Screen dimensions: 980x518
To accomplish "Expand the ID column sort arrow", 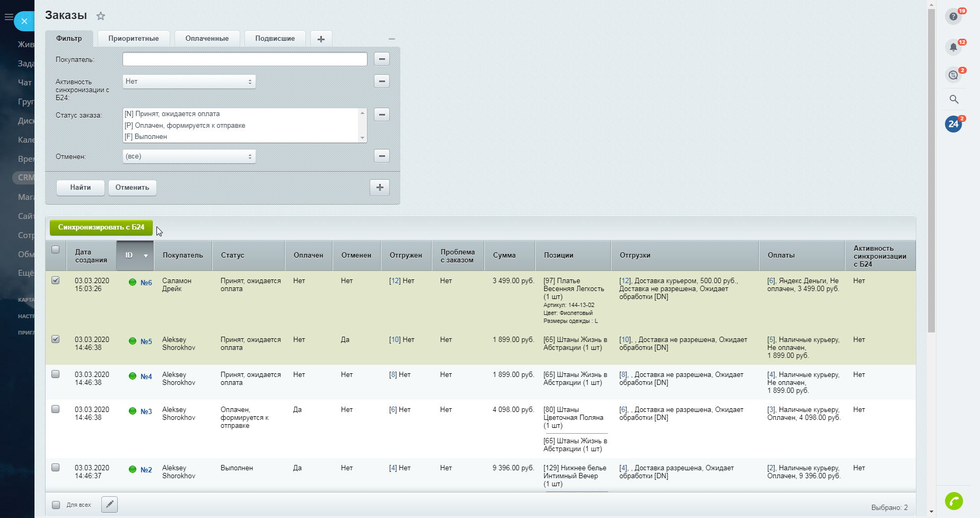I will coord(146,256).
